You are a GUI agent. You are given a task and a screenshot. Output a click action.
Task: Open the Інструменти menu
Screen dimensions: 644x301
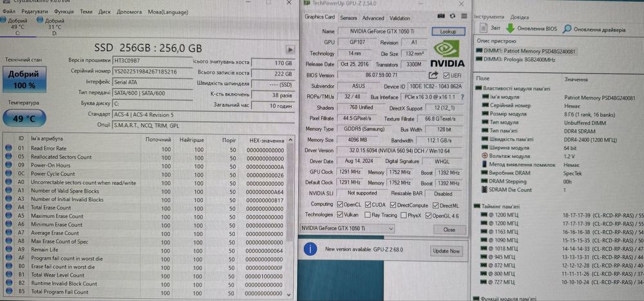(489, 17)
